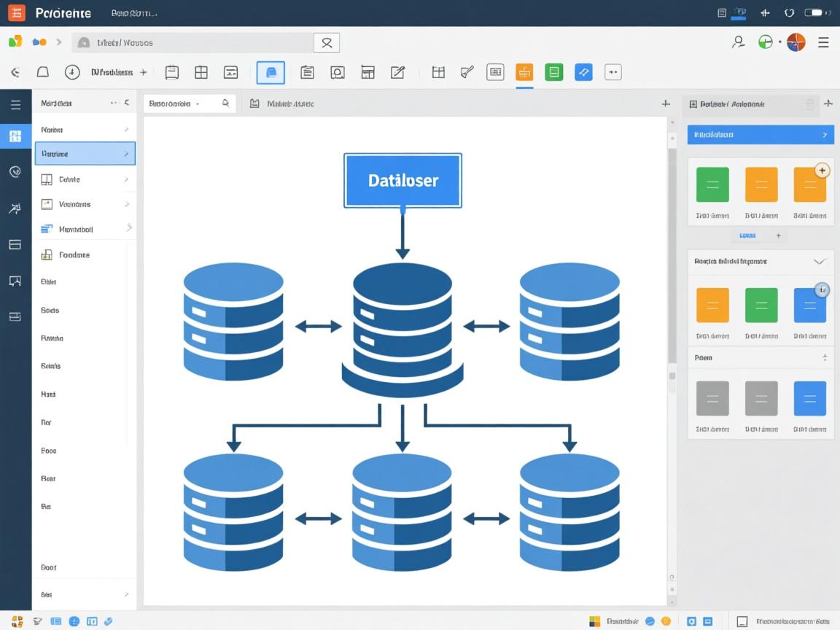The height and width of the screenshot is (630, 840).
Task: Select the Dataloser box in the diagram
Action: point(402,180)
